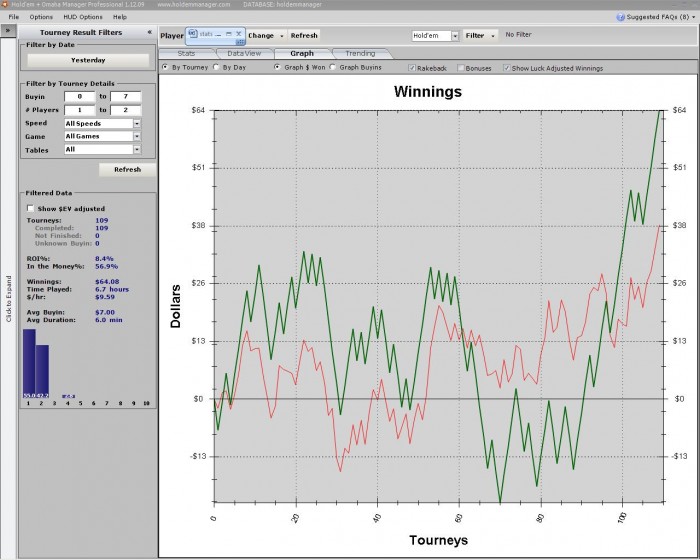Image resolution: width=700 pixels, height=560 pixels.
Task: Click Refresh in the filters panel
Action: click(x=127, y=170)
